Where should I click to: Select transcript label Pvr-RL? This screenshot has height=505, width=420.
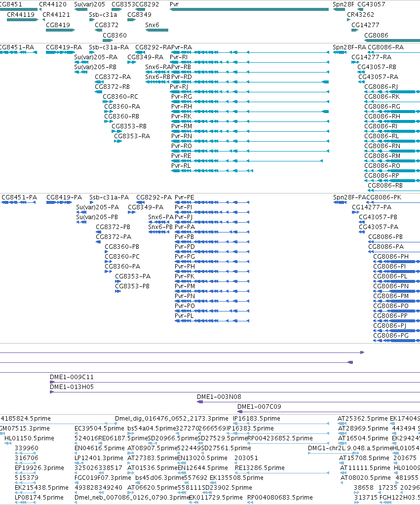coord(181,165)
